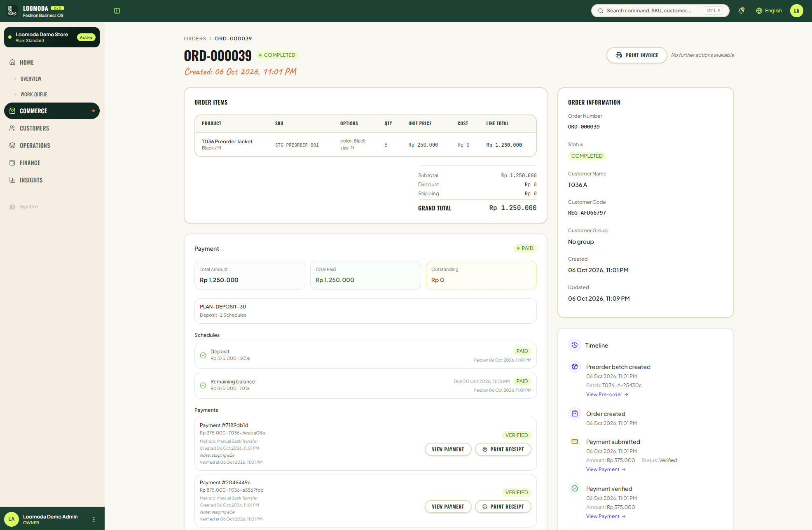Open the Finance section

(x=30, y=163)
